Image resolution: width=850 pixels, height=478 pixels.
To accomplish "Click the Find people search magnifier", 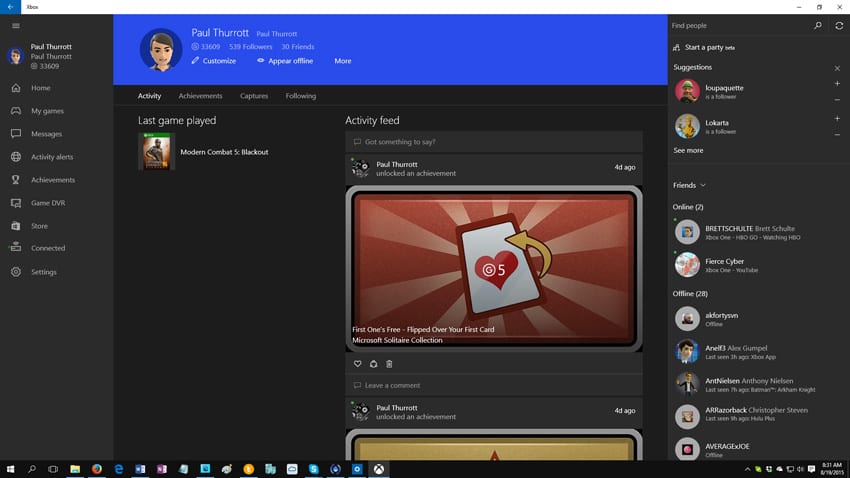I will [817, 25].
